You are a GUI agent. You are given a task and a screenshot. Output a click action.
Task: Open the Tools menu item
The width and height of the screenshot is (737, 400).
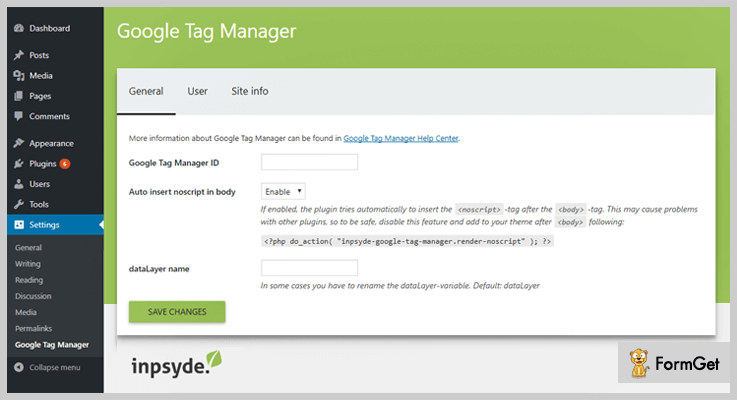pos(55,204)
